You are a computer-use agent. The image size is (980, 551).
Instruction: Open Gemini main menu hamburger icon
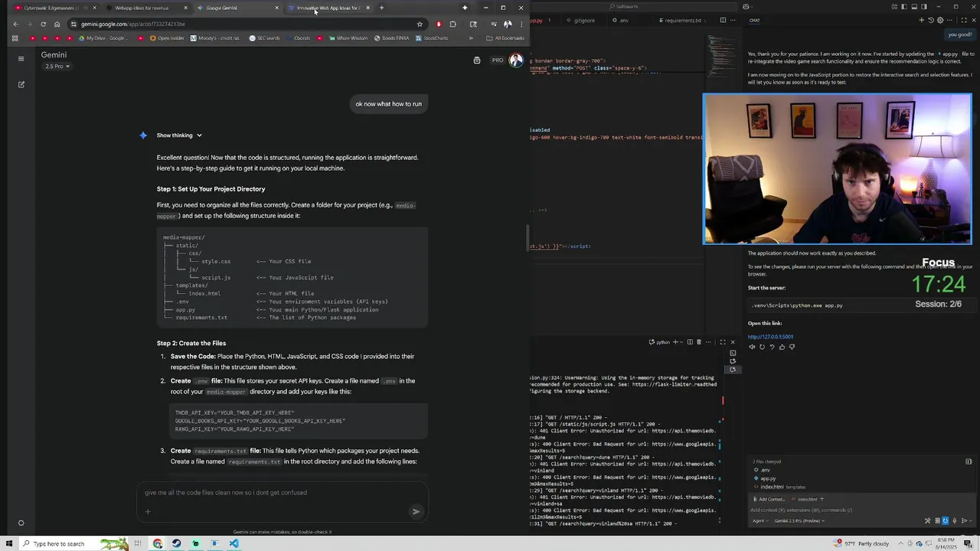[21, 58]
